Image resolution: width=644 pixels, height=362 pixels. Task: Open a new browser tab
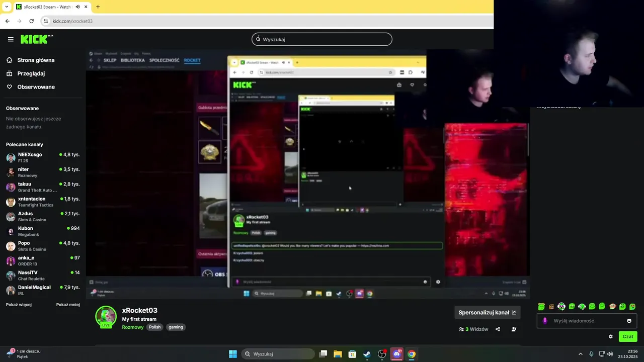click(x=98, y=7)
